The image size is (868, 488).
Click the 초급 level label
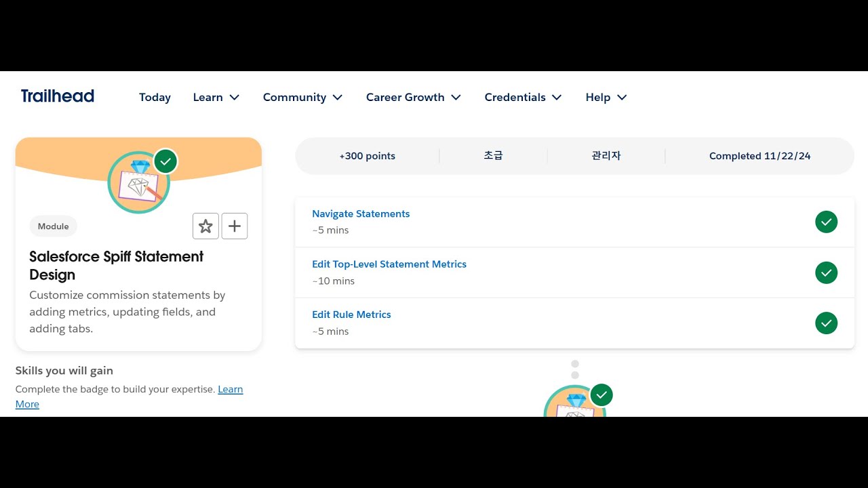coord(494,155)
